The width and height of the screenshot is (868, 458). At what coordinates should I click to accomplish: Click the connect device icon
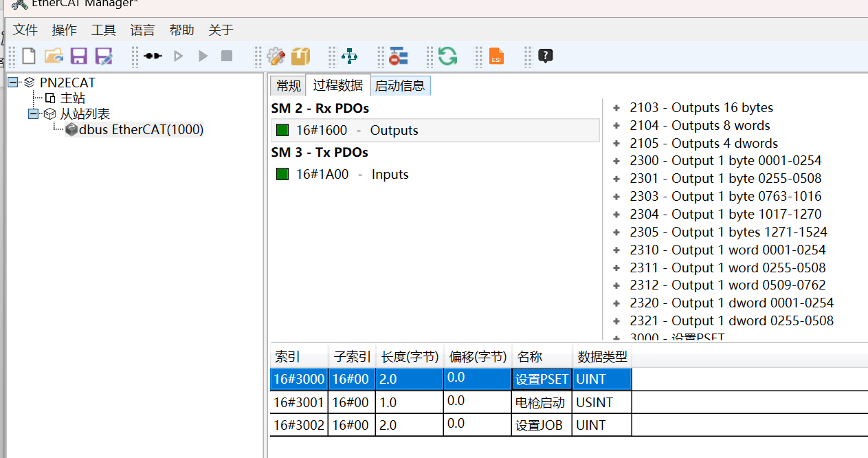pos(153,56)
